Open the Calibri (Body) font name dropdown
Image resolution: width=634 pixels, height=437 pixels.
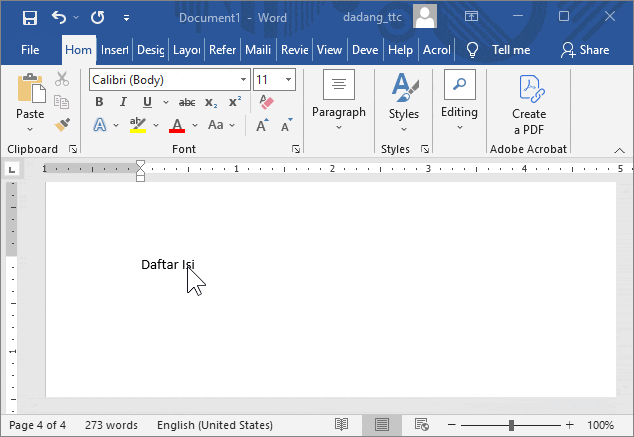click(x=244, y=80)
